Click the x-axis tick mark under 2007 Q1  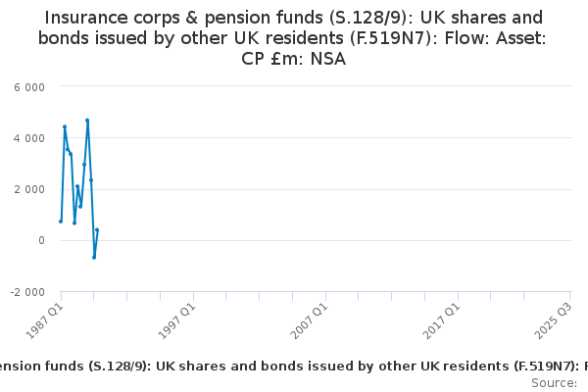click(326, 296)
